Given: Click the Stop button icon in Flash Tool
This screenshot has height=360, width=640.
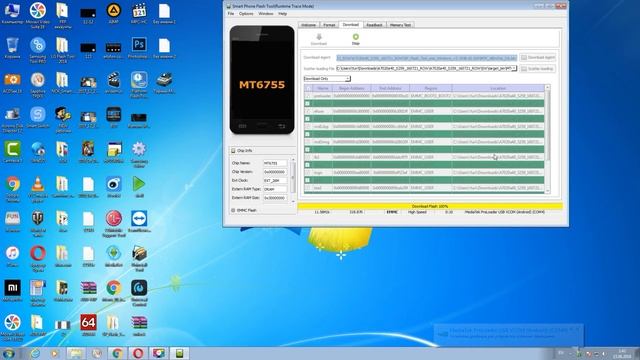Looking at the screenshot, I should pyautogui.click(x=356, y=37).
